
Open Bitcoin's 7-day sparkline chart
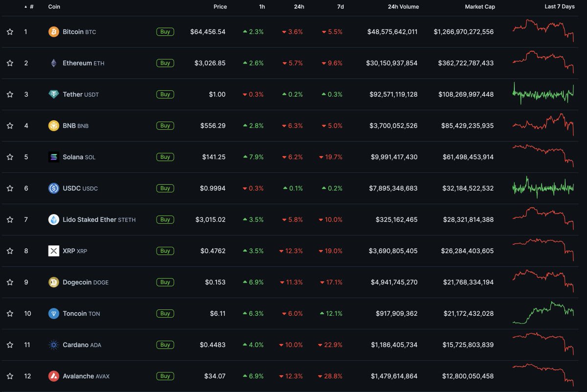tap(543, 31)
